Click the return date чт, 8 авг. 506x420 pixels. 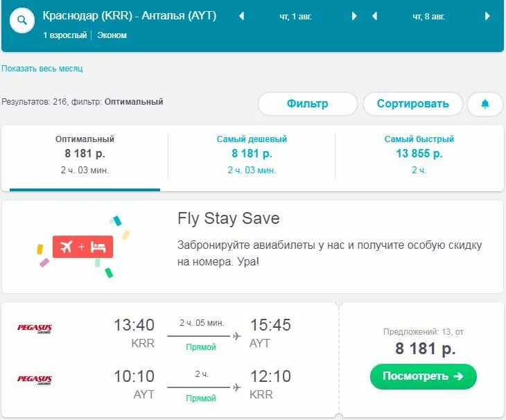click(x=428, y=16)
